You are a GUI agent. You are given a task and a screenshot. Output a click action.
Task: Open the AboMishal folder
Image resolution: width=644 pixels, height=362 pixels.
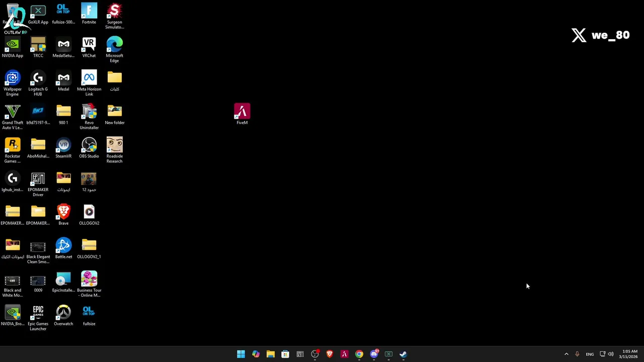pyautogui.click(x=38, y=148)
